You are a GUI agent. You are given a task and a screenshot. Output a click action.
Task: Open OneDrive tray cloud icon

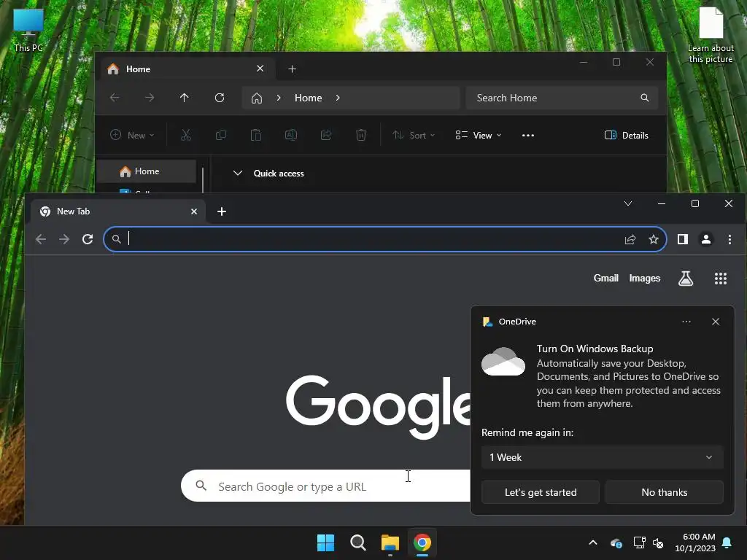click(616, 542)
